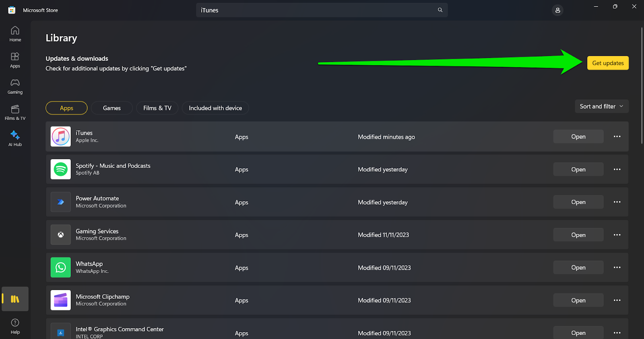Minimize the Microsoft Store window

tap(596, 6)
